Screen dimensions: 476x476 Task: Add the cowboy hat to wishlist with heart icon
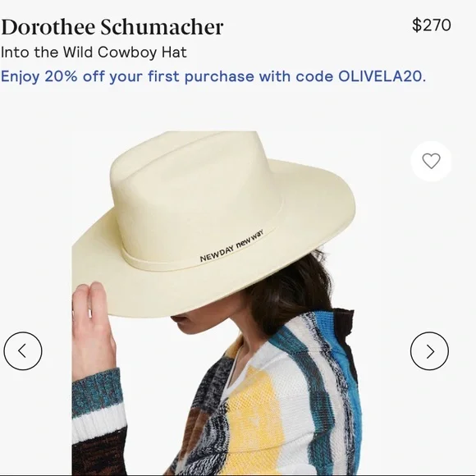pyautogui.click(x=431, y=161)
